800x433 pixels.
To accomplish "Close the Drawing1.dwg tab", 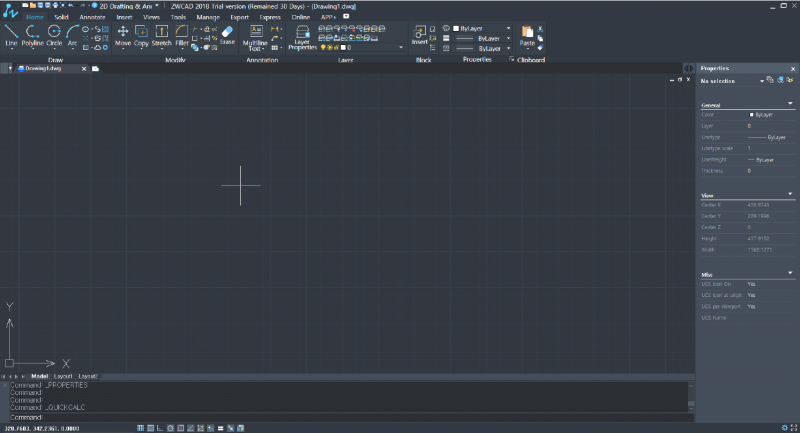I will pos(84,69).
